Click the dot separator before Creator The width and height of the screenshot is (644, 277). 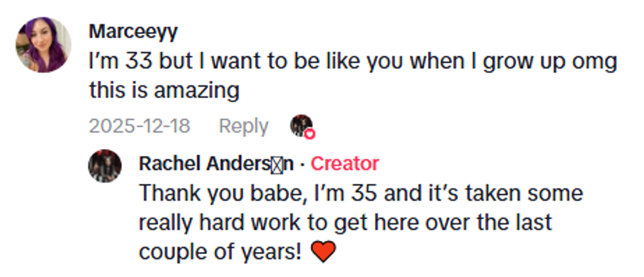pos(302,164)
